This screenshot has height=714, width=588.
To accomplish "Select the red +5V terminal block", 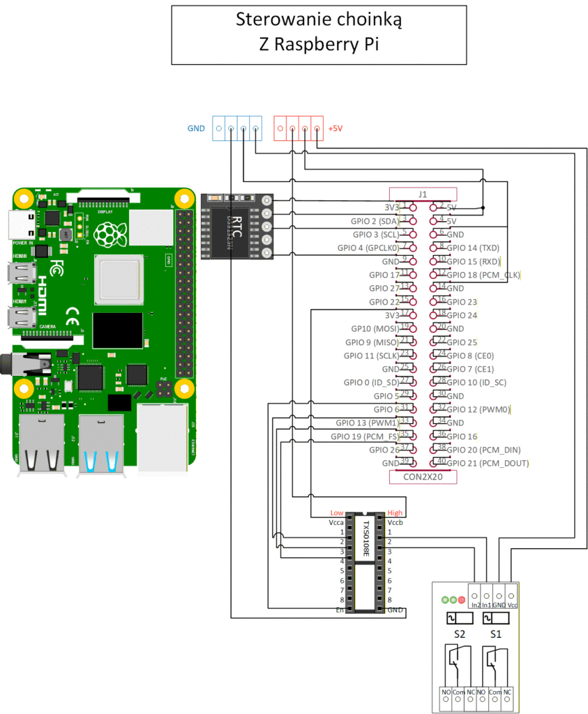I will (299, 128).
